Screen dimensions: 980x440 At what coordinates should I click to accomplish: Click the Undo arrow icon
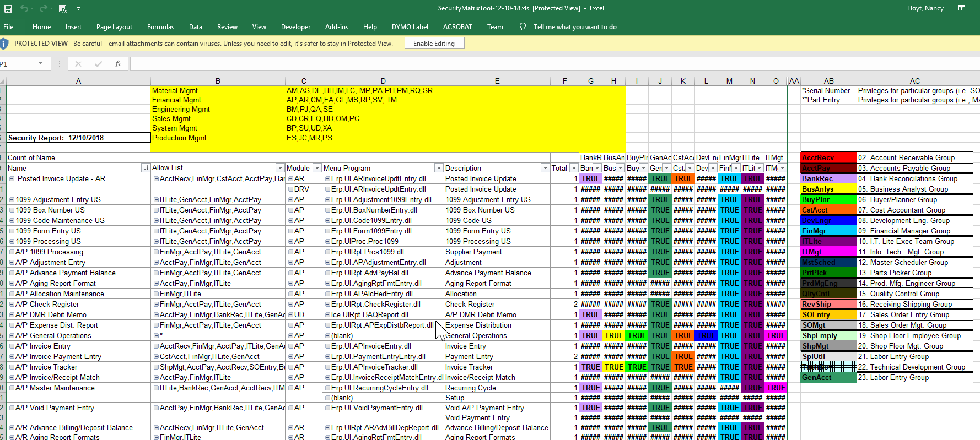(x=24, y=9)
